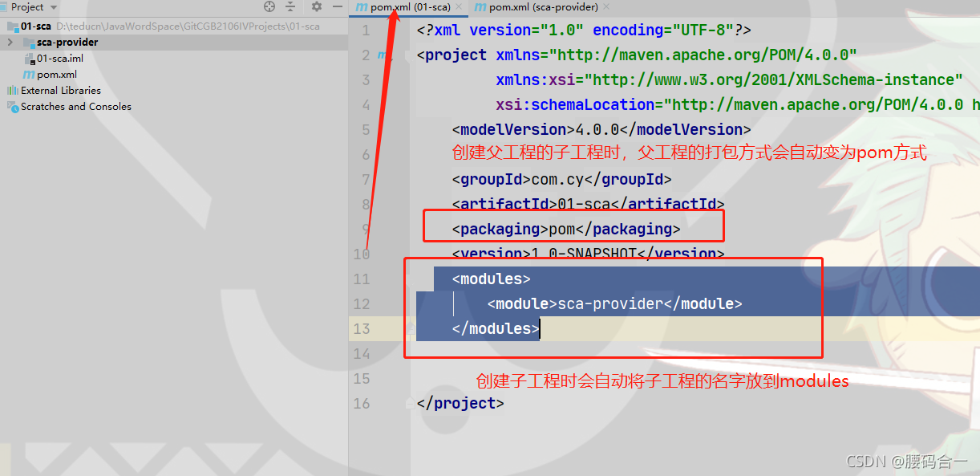980x476 pixels.
Task: Hide the Project tool window with minus icon
Action: point(337,6)
